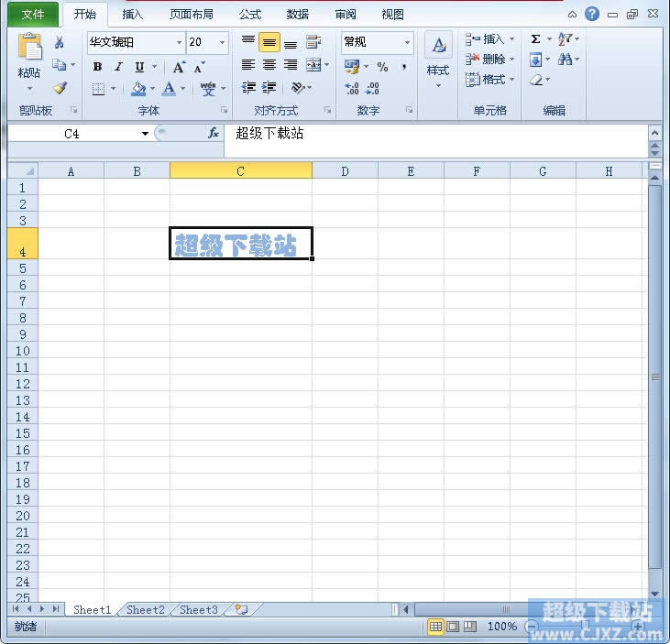Click the phonetic guide wén icon
The image size is (670, 644).
[x=208, y=89]
